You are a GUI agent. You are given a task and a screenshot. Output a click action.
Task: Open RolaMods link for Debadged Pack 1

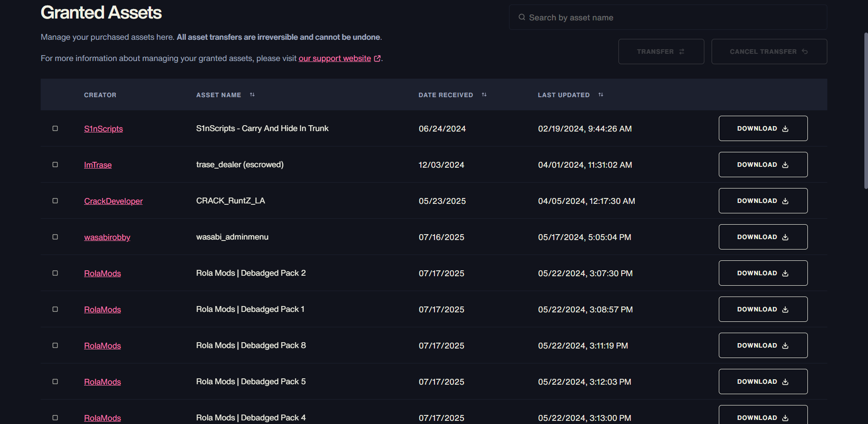pyautogui.click(x=103, y=310)
